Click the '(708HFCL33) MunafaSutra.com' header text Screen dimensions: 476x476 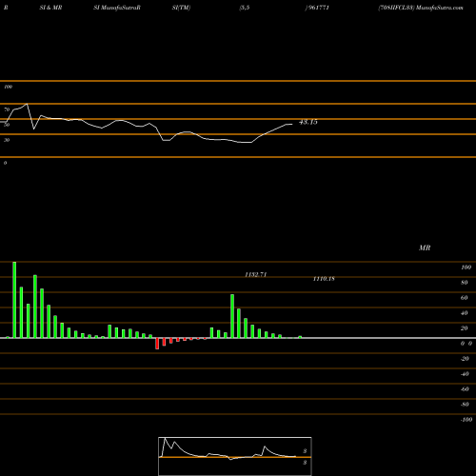421,8
